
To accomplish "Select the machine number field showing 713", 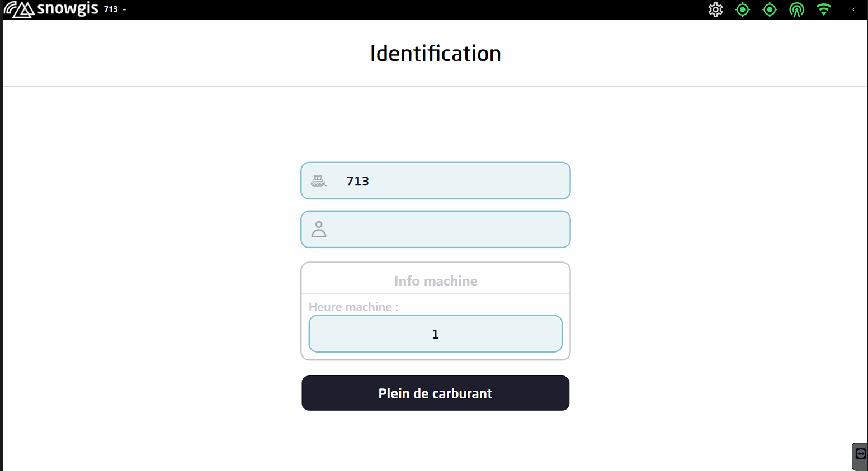I will point(447,181).
